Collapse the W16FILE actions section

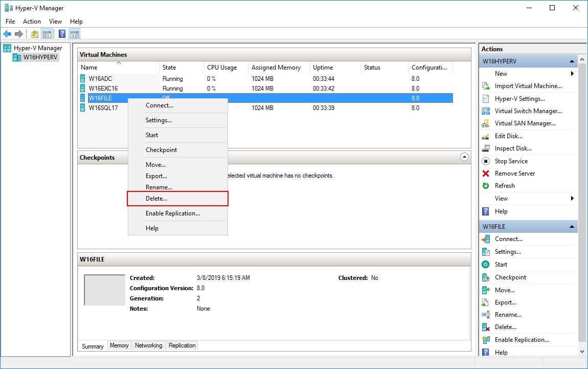coord(572,226)
